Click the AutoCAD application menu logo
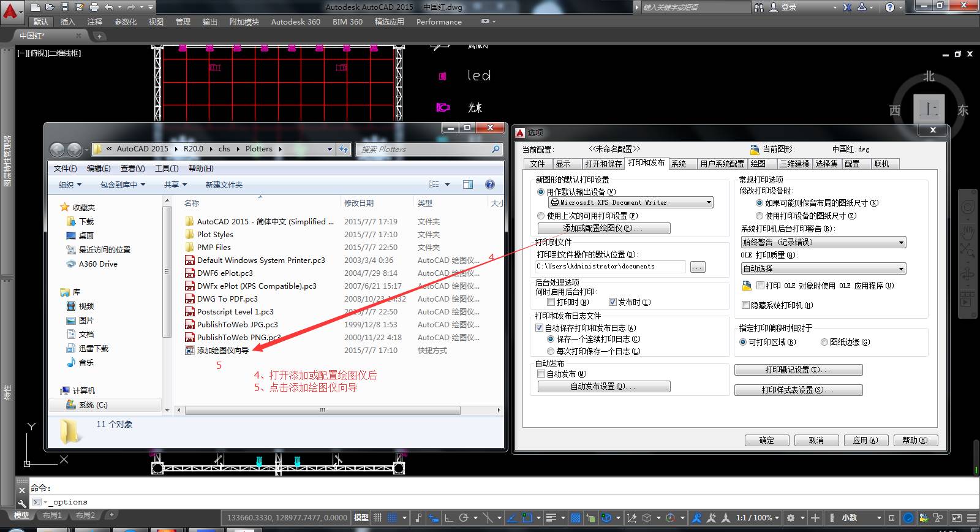The height and width of the screenshot is (532, 980). pyautogui.click(x=12, y=10)
